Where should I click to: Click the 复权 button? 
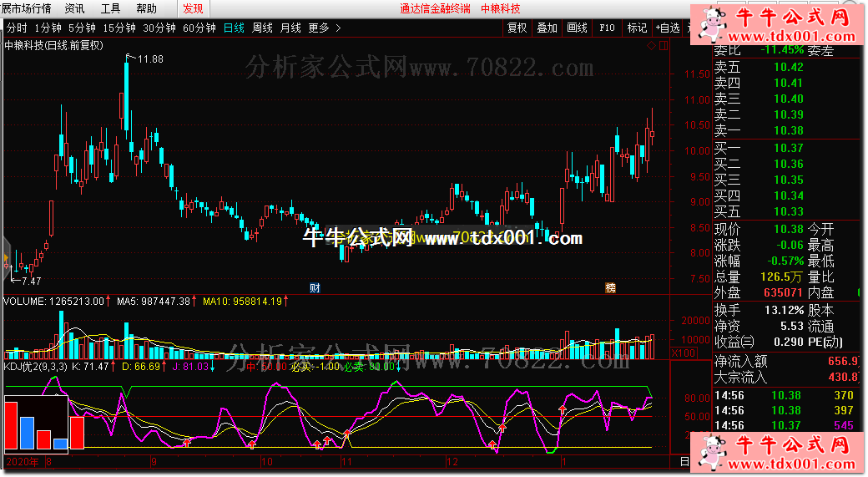517,28
